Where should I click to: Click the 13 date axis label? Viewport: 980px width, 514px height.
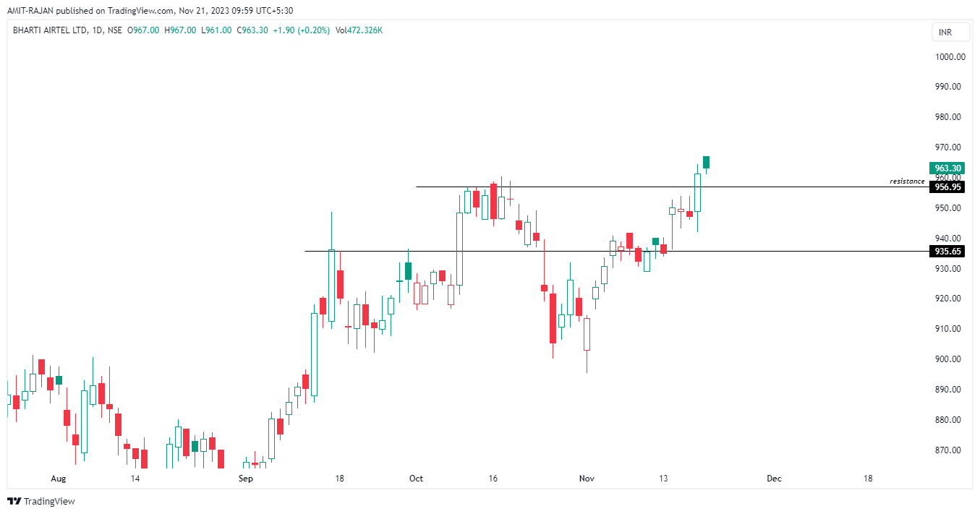[663, 479]
